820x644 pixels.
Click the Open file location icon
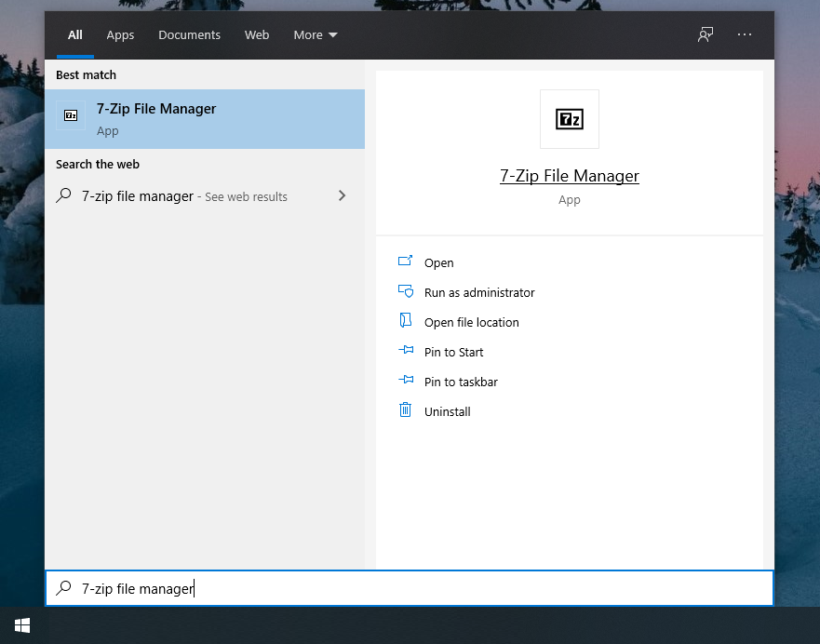point(405,322)
